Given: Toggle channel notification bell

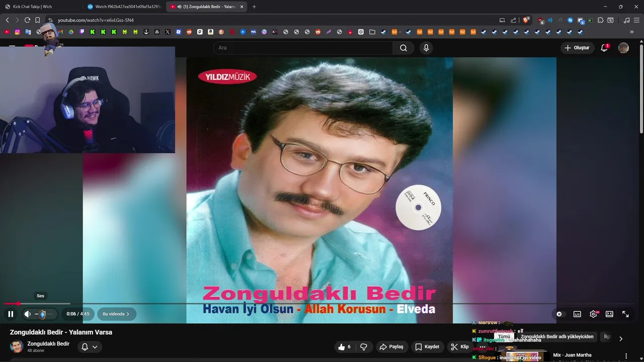Looking at the screenshot, I should click(85, 347).
